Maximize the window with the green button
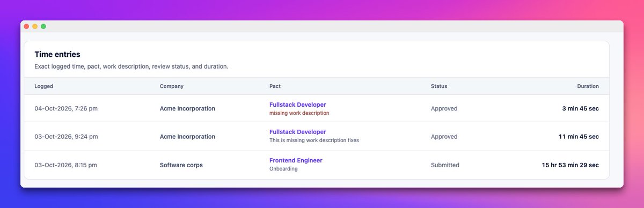The image size is (644, 208). [43, 26]
